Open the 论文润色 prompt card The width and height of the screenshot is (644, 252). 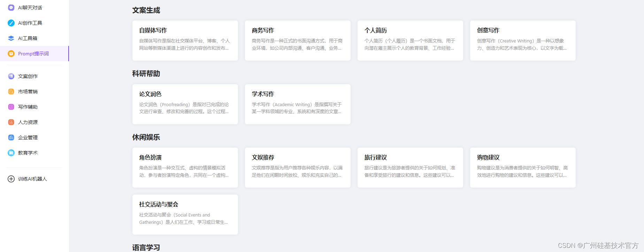pos(185,104)
